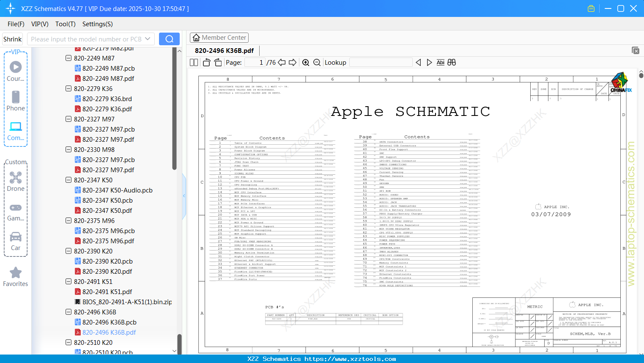Click the blue magnifier search button
The image size is (644, 363).
169,39
